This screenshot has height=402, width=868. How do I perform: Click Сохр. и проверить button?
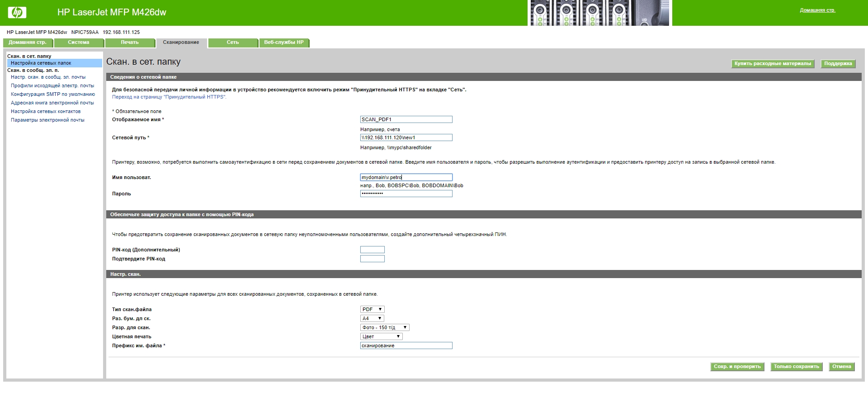[737, 367]
